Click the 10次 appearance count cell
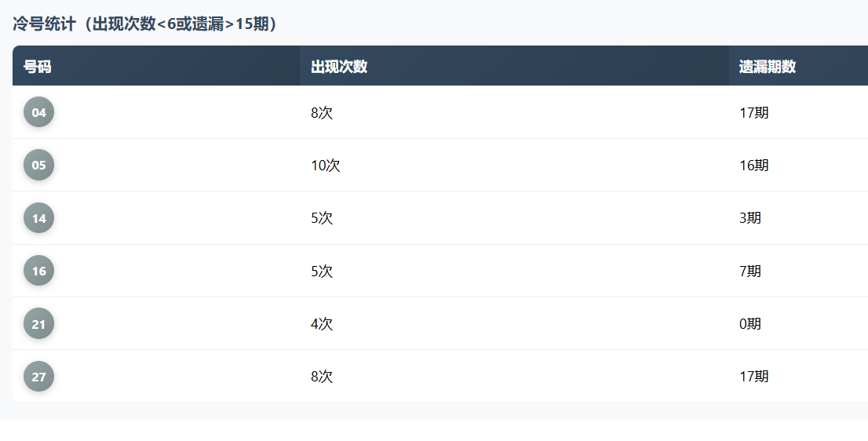The image size is (868, 441). [326, 166]
